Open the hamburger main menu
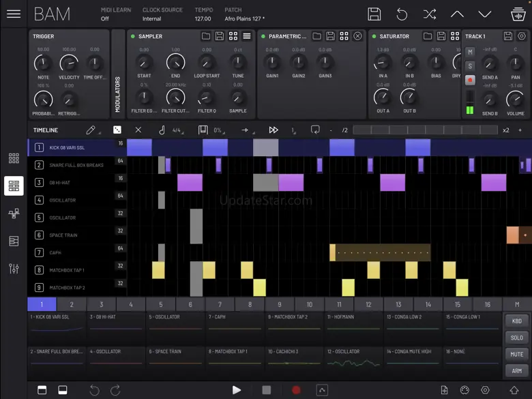The height and width of the screenshot is (399, 532). point(13,14)
